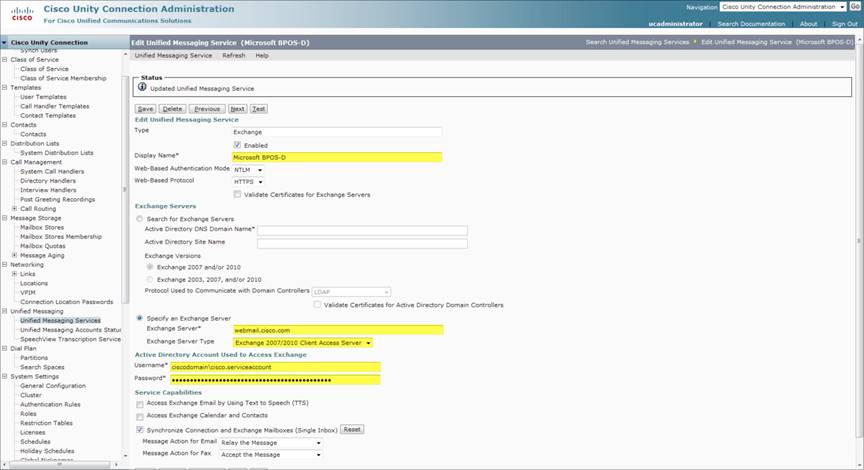Open Call Handler Templates in the sidebar

pyautogui.click(x=55, y=106)
